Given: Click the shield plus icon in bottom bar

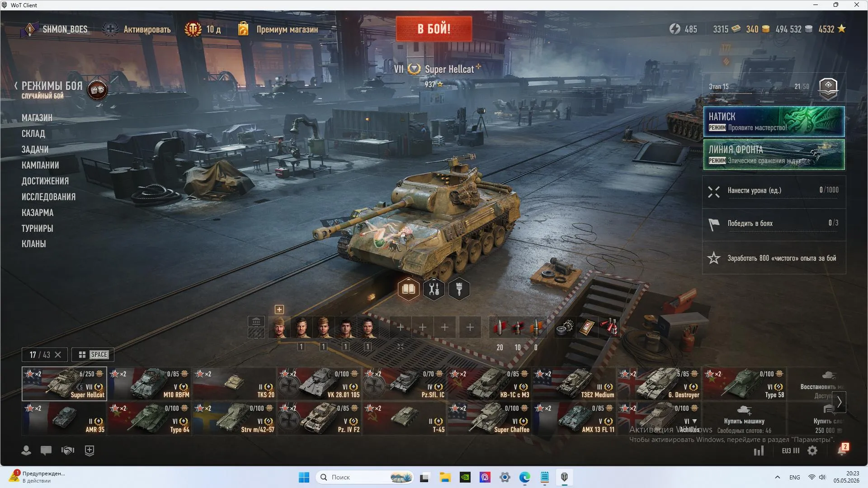Looking at the screenshot, I should click(x=90, y=450).
